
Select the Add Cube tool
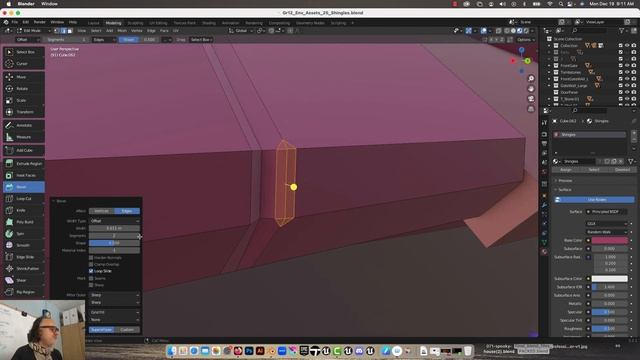click(24, 150)
